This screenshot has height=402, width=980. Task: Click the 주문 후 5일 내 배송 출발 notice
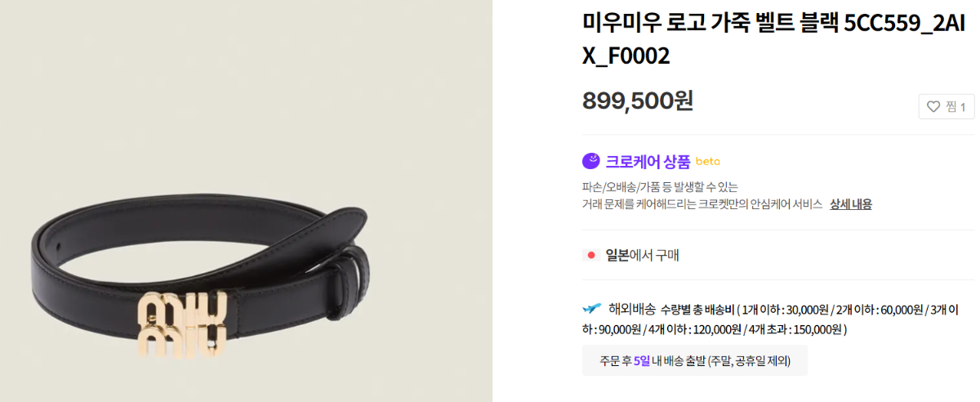click(x=695, y=360)
